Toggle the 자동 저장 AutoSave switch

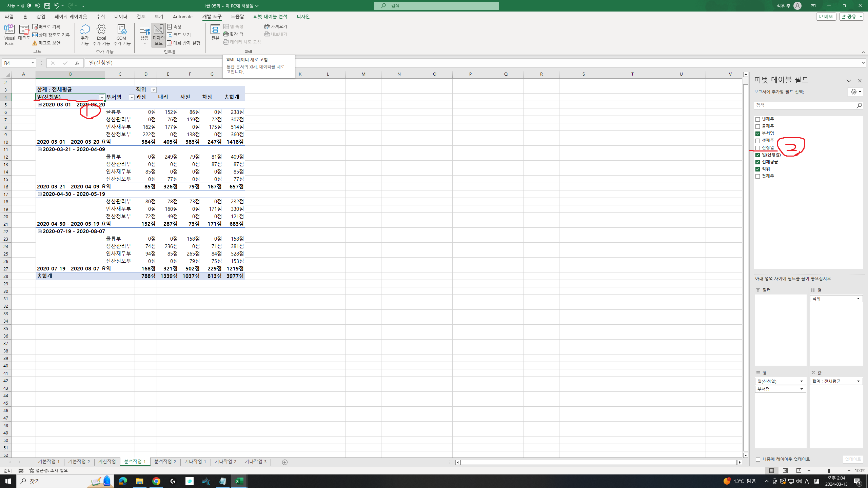tap(33, 6)
